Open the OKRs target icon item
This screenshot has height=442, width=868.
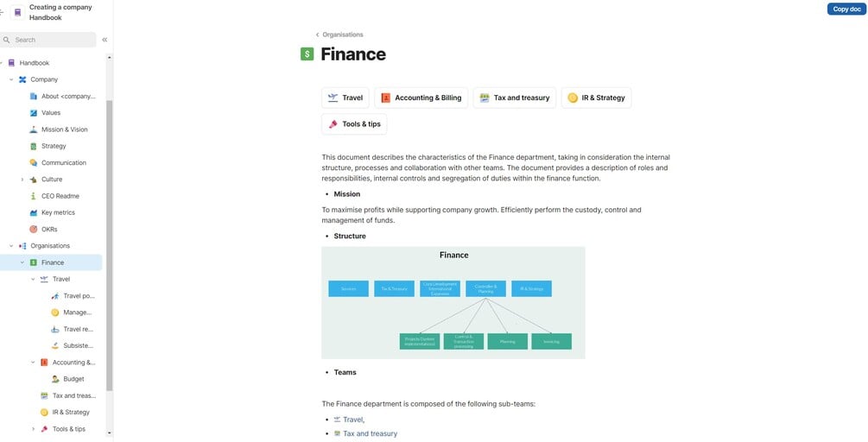34,230
